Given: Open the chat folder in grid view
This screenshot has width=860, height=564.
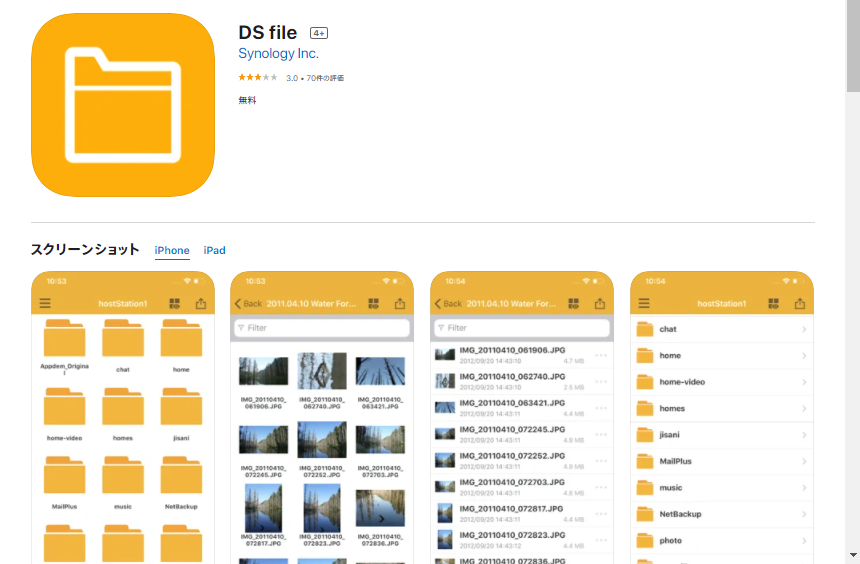Looking at the screenshot, I should (123, 338).
